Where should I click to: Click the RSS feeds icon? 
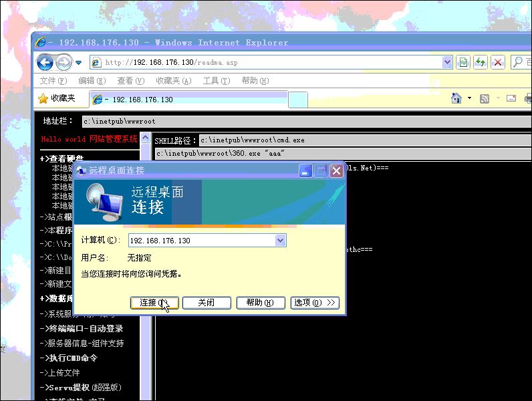pyautogui.click(x=485, y=99)
